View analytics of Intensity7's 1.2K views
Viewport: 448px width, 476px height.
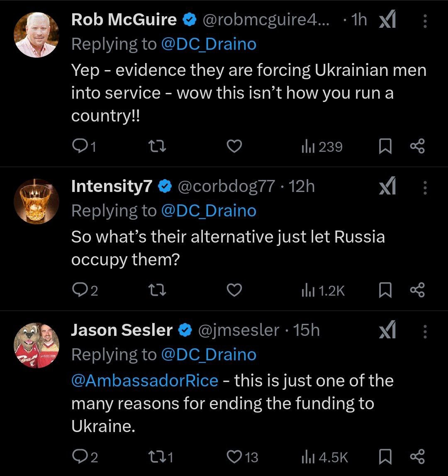click(323, 291)
